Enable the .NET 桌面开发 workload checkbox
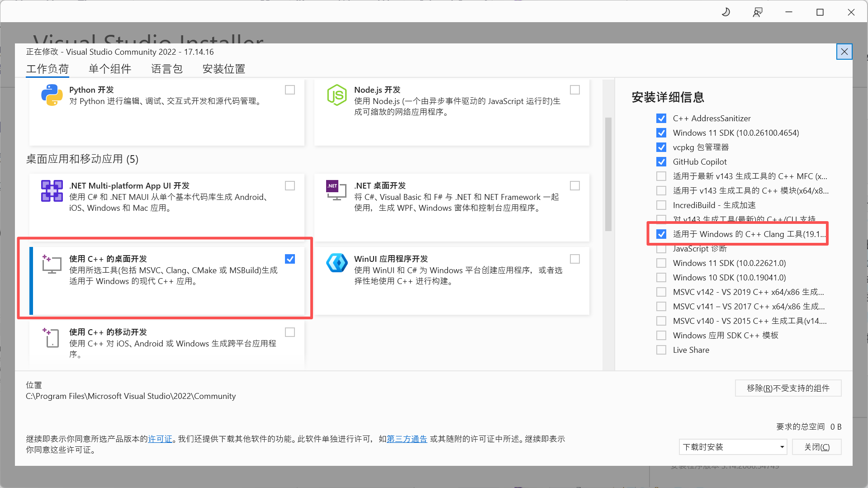Image resolution: width=868 pixels, height=488 pixels. point(575,186)
